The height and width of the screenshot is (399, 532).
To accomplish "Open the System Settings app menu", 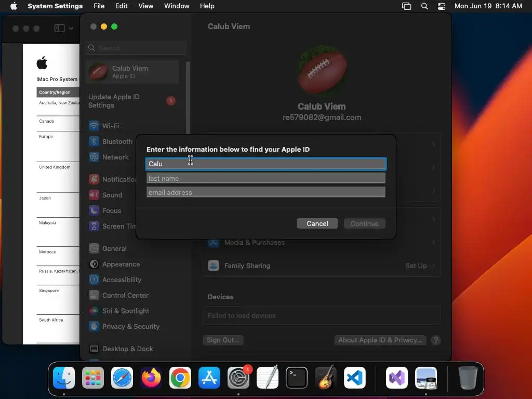I will click(55, 6).
